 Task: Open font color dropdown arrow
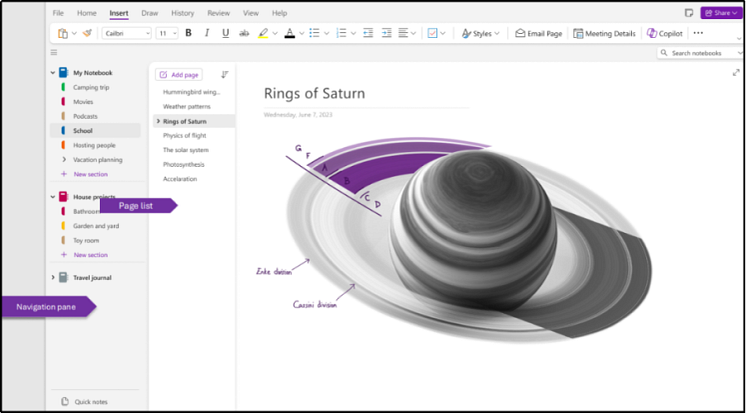coord(302,34)
